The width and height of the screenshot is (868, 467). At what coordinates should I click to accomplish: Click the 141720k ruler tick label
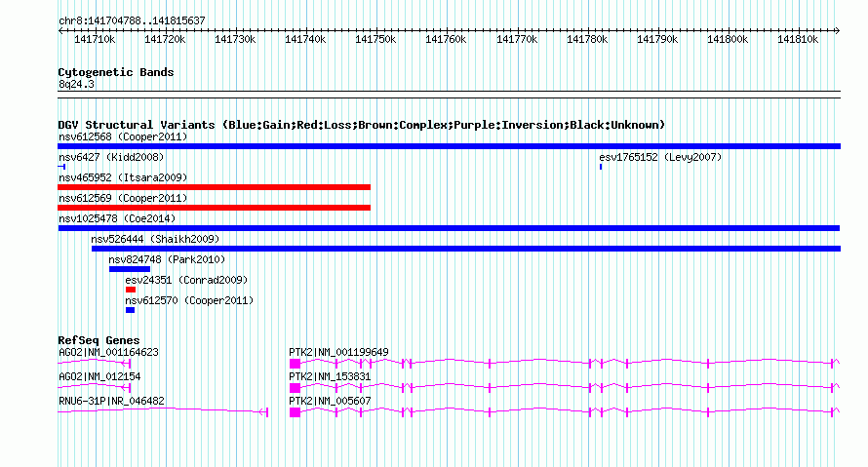(x=165, y=39)
